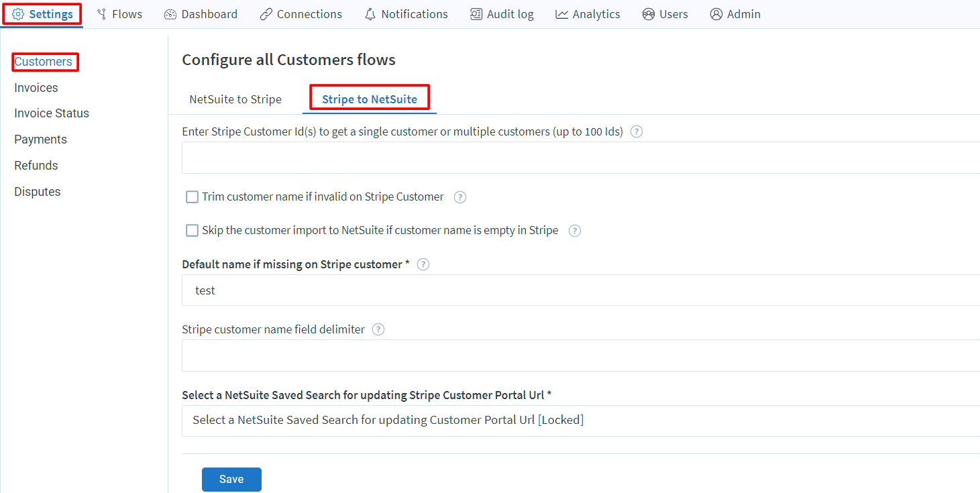Open the Connections menu
980x493 pixels.
click(301, 14)
